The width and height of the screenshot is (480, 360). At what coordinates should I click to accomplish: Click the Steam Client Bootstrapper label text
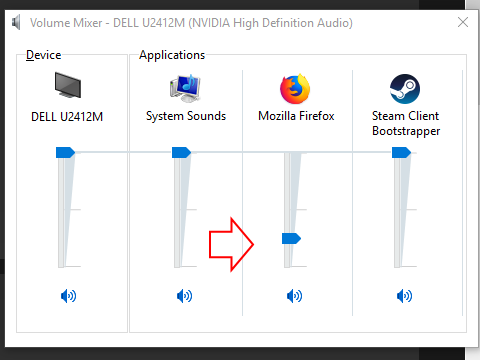(x=406, y=123)
